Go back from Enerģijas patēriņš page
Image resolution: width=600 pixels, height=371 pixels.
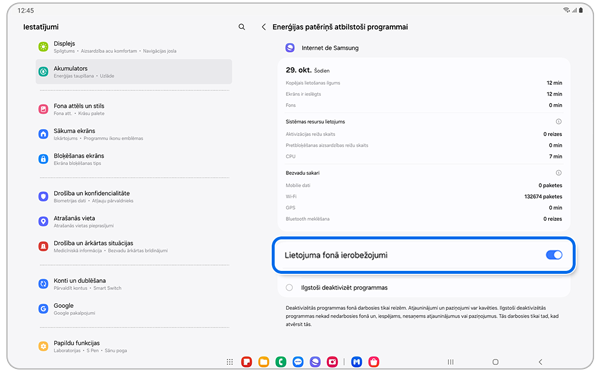coord(264,27)
